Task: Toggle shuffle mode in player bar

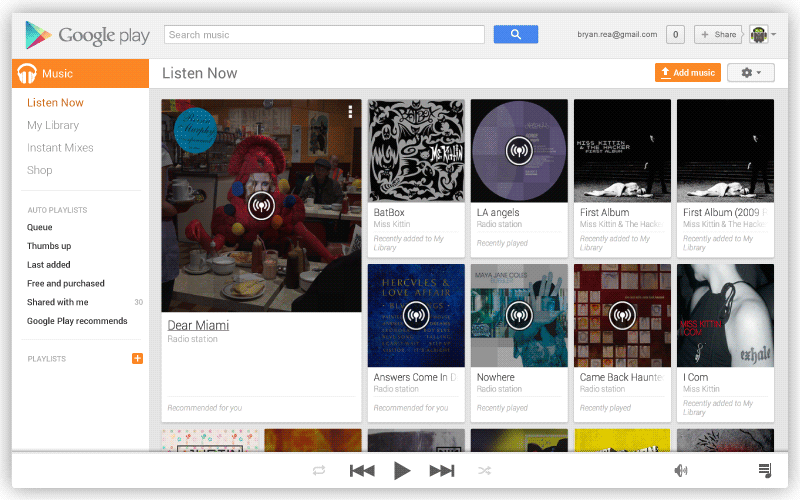Action: tap(484, 471)
